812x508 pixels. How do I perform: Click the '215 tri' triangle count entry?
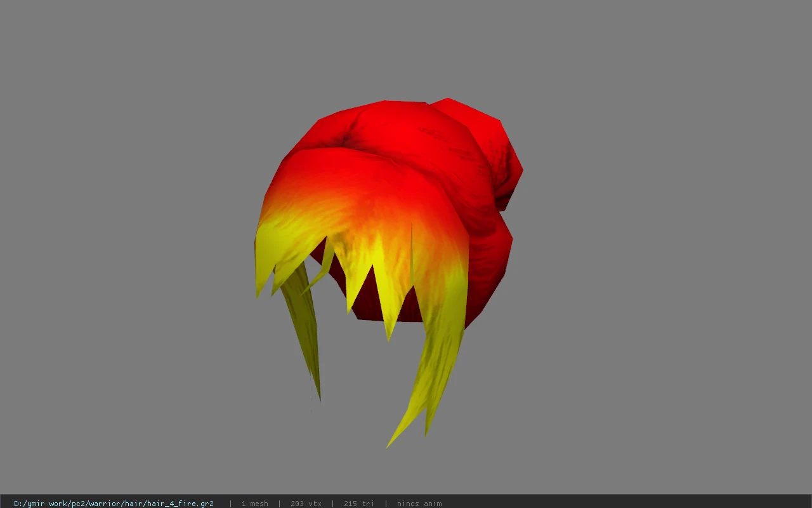359,504
